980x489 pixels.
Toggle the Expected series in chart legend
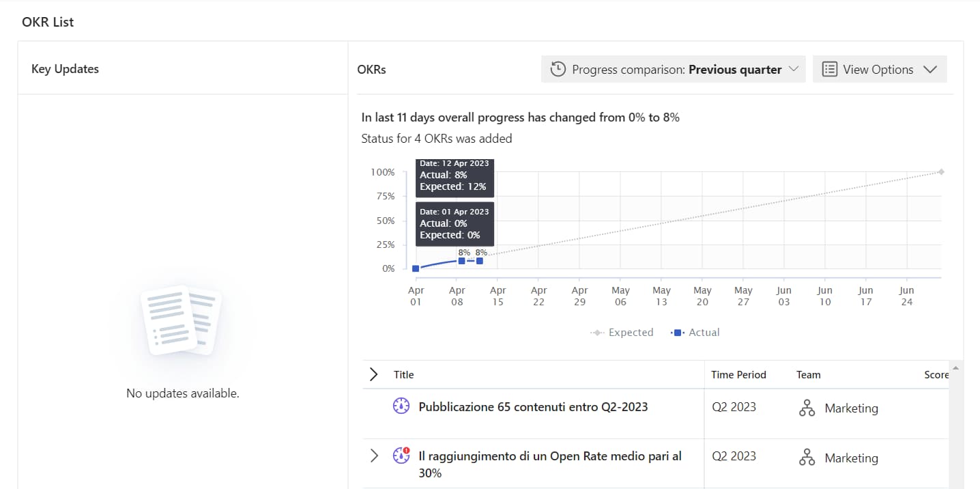pos(622,333)
